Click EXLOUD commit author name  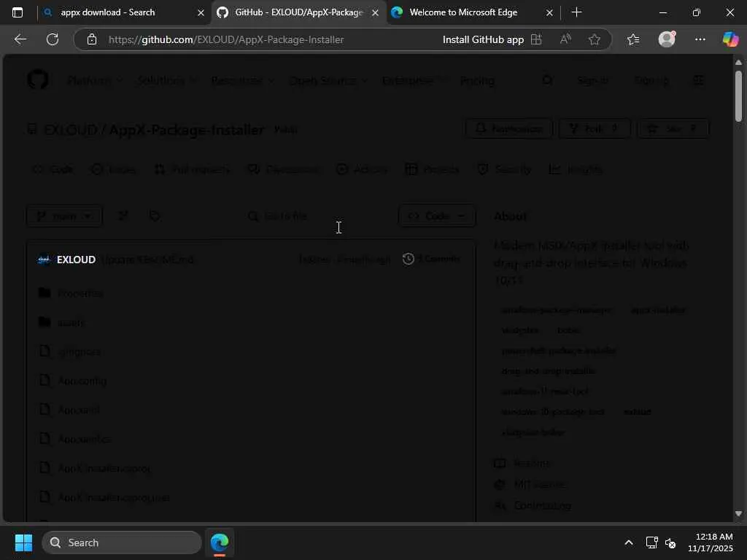(76, 260)
